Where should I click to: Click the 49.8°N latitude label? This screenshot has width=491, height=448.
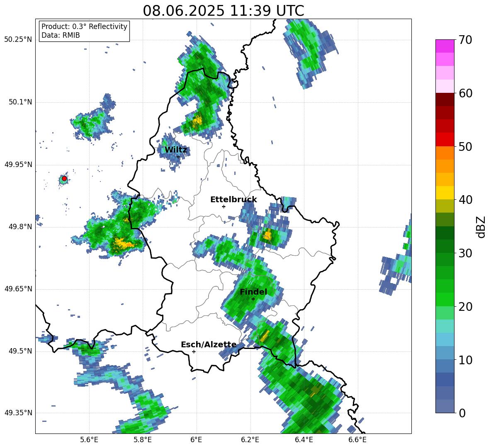pos(20,227)
